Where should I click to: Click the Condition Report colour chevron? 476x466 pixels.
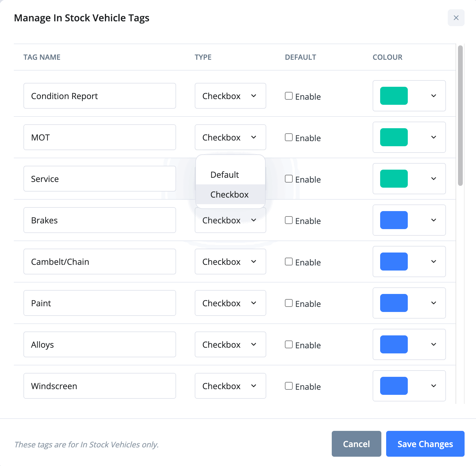tap(434, 96)
